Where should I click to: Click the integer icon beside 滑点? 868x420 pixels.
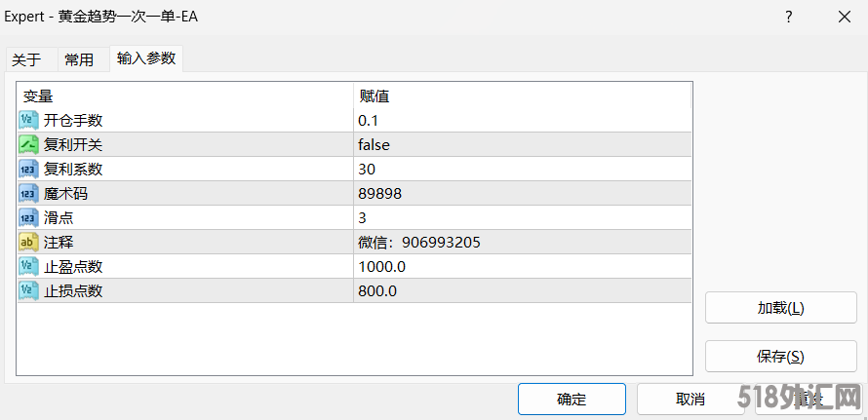point(28,218)
